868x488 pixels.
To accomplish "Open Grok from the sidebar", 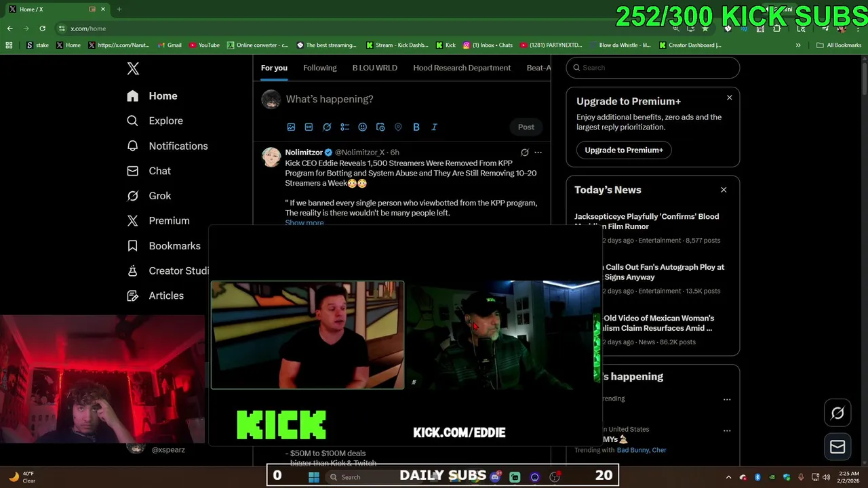I will (149, 196).
